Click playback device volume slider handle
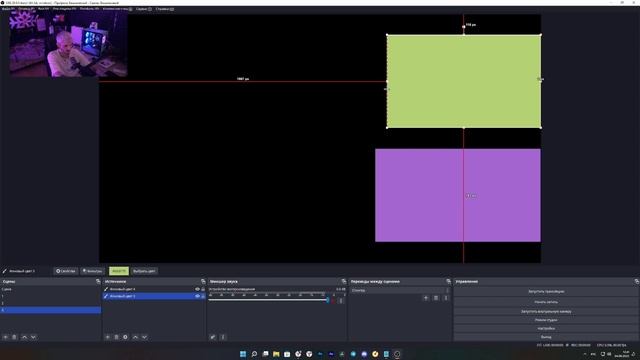Screen dimensions: 640x360 (x=327, y=300)
